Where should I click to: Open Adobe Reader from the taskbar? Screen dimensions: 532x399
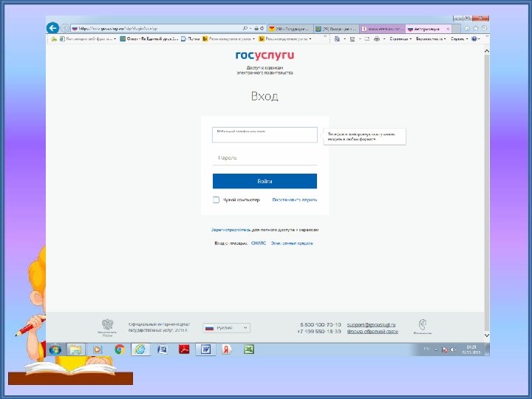(184, 349)
